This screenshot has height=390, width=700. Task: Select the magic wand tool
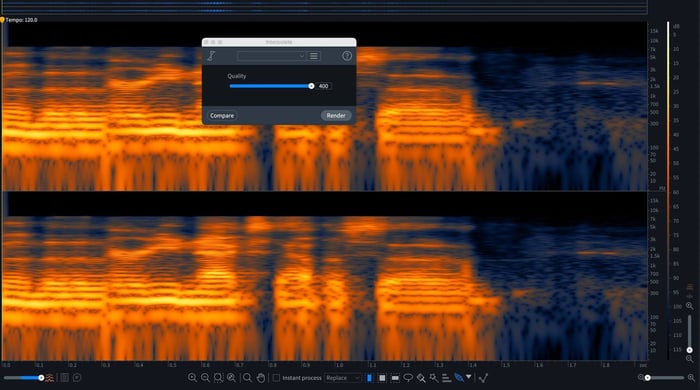[433, 378]
